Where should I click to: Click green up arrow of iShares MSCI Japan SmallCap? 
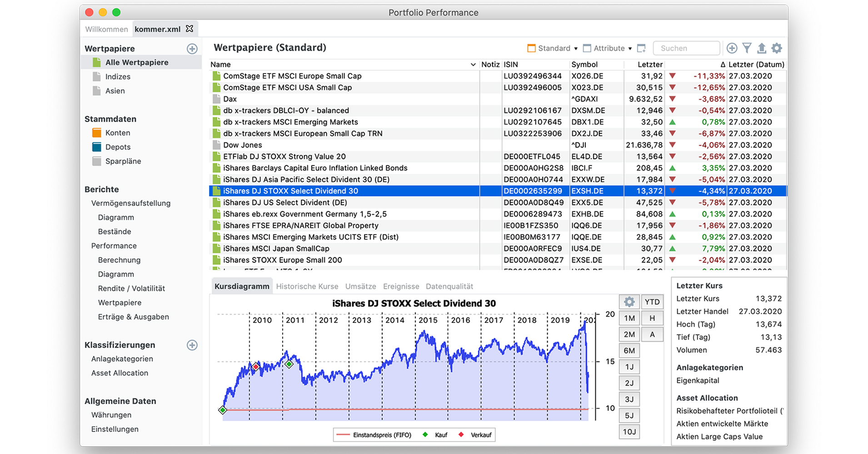click(672, 248)
